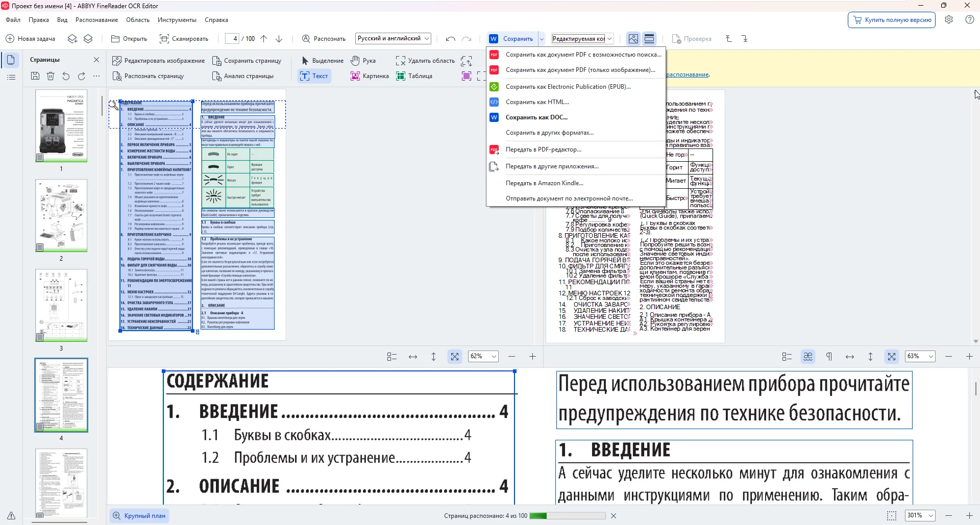Open the recognition language dropdown
Screen dimensions: 980x525
393,39
